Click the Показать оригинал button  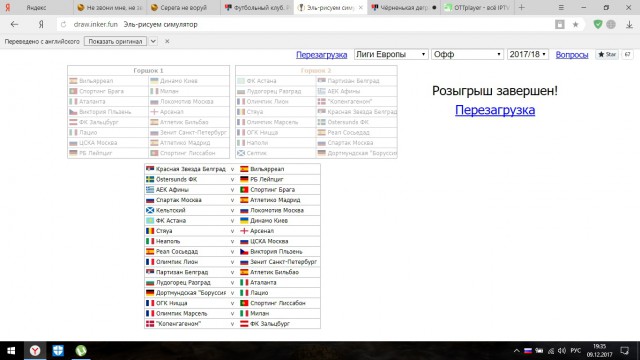[115, 41]
